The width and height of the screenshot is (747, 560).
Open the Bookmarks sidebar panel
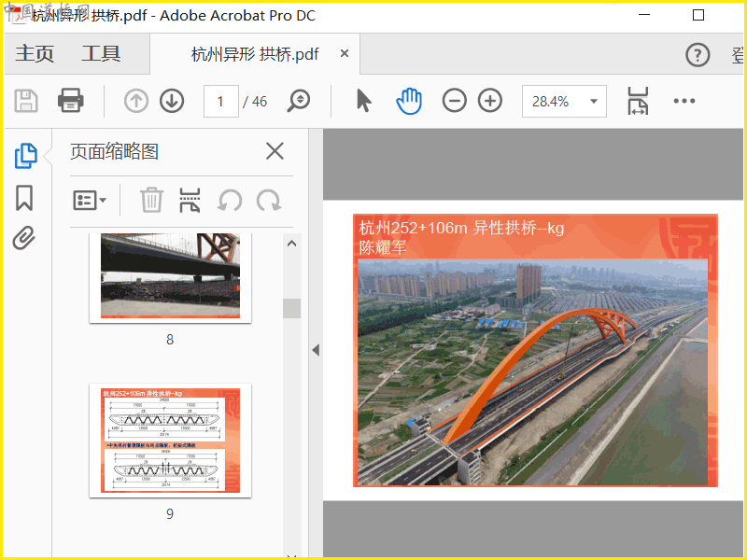24,198
